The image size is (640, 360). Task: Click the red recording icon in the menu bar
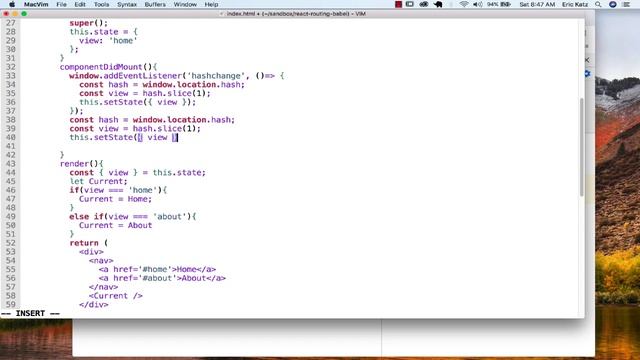tap(398, 4)
